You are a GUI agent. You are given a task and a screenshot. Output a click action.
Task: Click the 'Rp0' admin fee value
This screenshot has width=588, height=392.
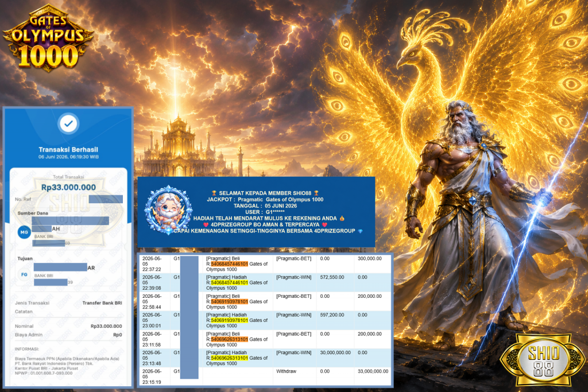pos(117,335)
